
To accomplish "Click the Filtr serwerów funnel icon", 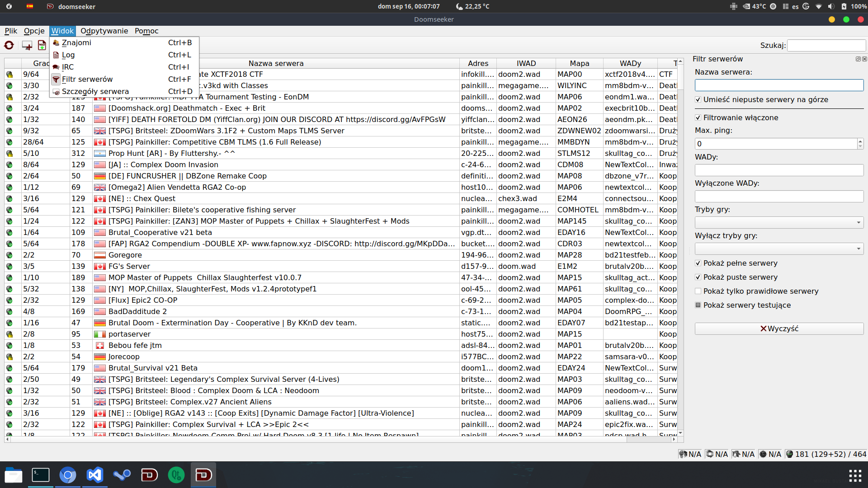I will tap(56, 80).
